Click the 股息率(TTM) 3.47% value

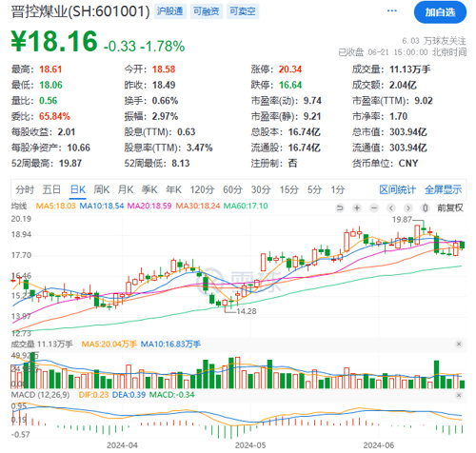click(x=199, y=148)
